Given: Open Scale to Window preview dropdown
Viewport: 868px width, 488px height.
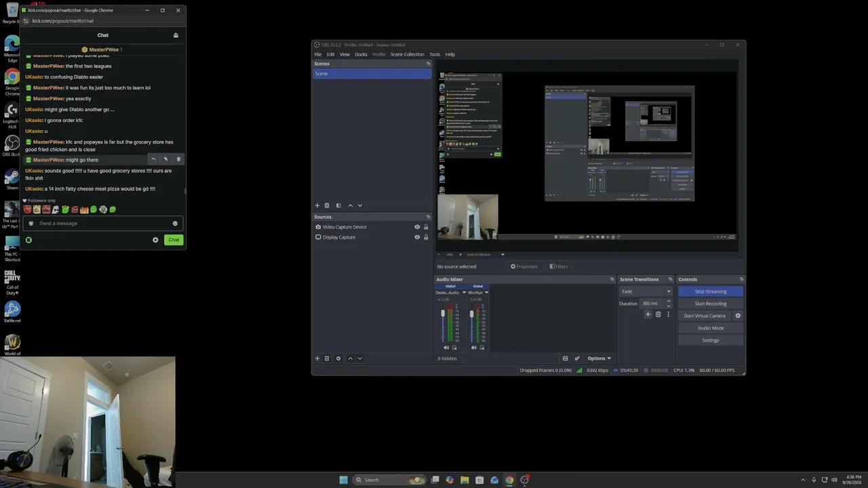Looking at the screenshot, I should [x=486, y=255].
